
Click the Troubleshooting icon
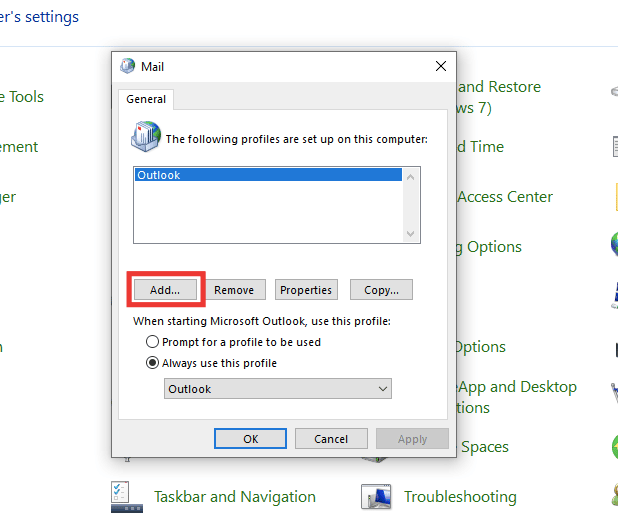(376, 496)
